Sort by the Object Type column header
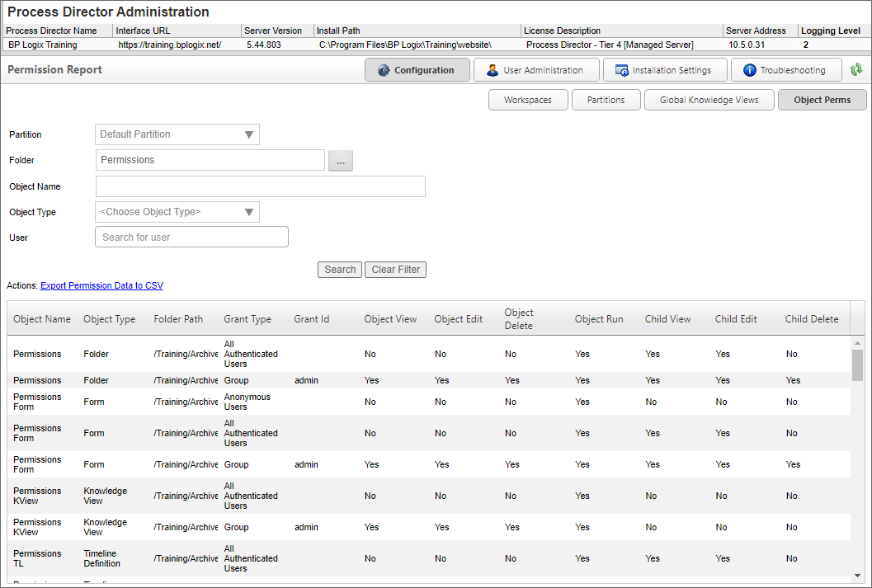This screenshot has height=588, width=872. click(x=109, y=319)
